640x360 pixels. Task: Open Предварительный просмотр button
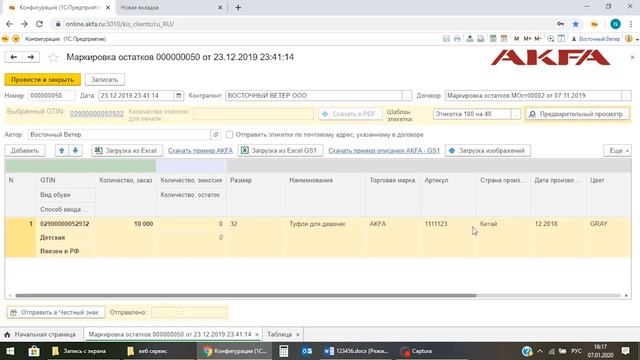pos(577,114)
